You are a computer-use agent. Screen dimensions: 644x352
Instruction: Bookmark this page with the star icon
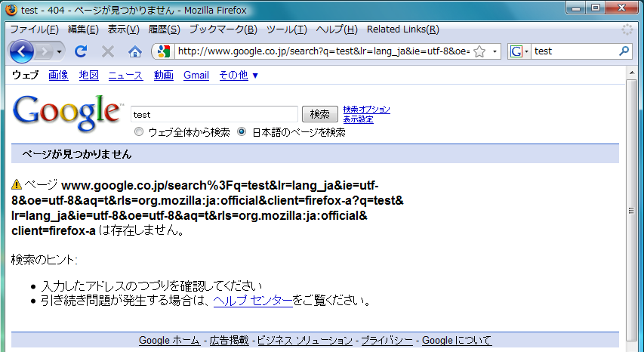479,52
